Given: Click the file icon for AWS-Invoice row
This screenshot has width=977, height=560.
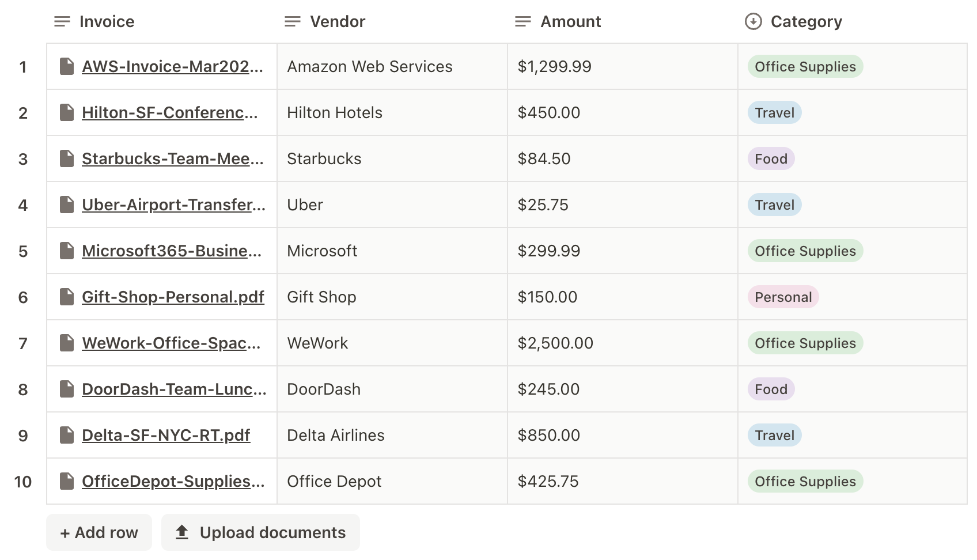Looking at the screenshot, I should pyautogui.click(x=67, y=66).
